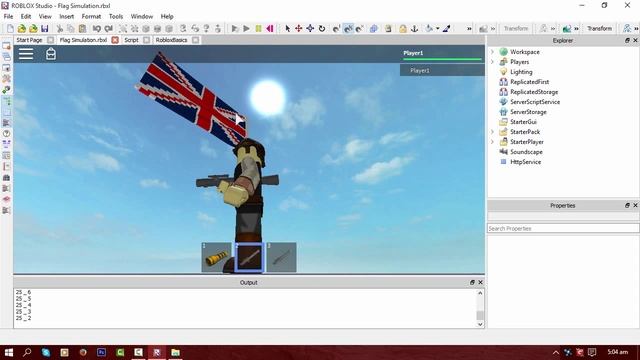Image resolution: width=640 pixels, height=360 pixels.
Task: Close the Script tab
Action: 147,40
